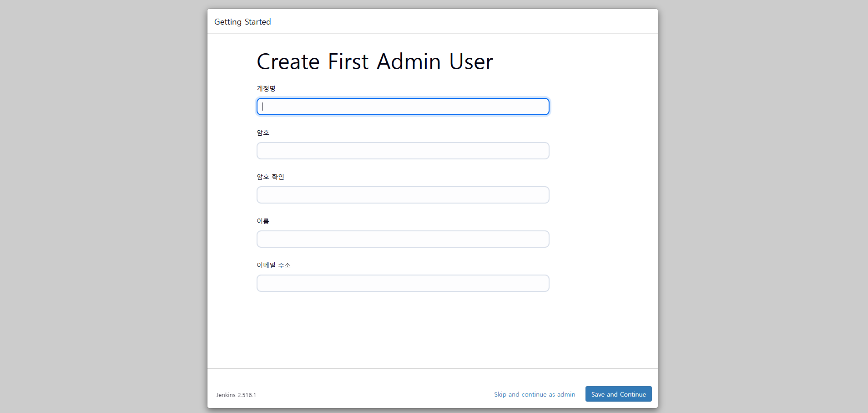Click the 암호 label text
Screen dimensions: 868x413
263,133
